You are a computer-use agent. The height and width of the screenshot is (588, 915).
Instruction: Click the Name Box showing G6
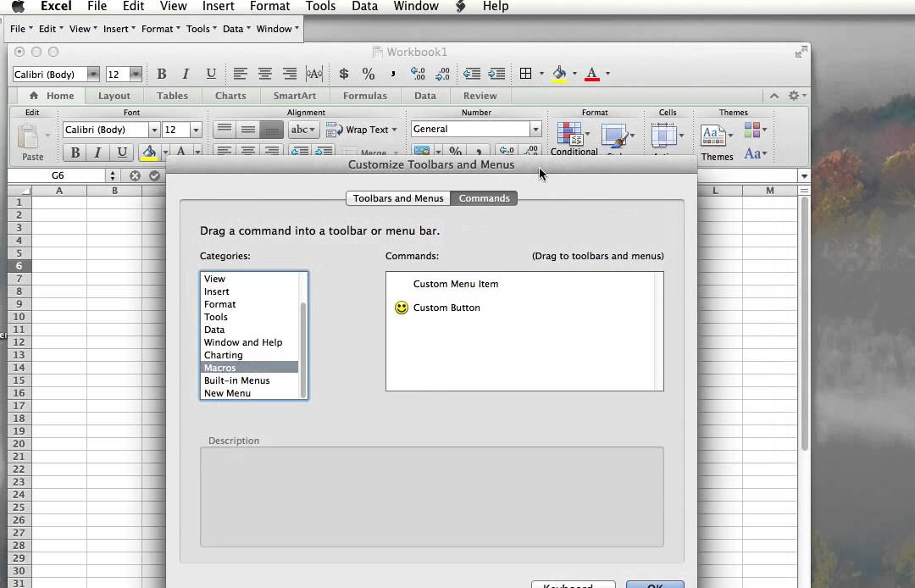pyautogui.click(x=58, y=175)
